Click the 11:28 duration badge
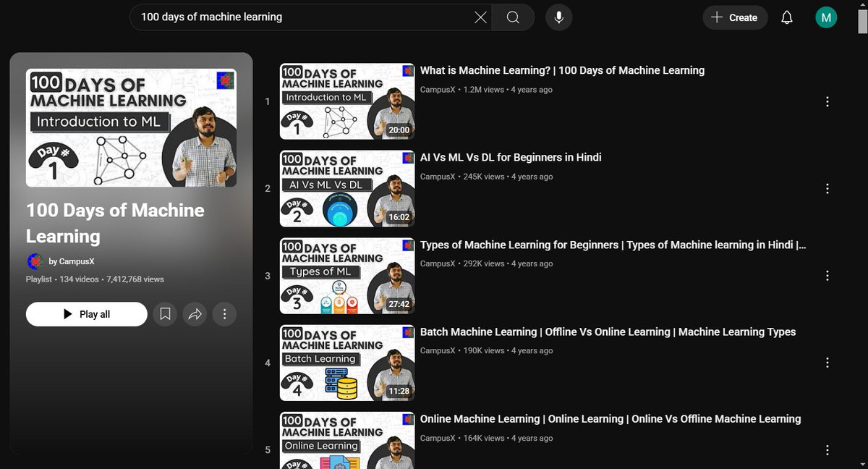The width and height of the screenshot is (868, 469). point(399,392)
